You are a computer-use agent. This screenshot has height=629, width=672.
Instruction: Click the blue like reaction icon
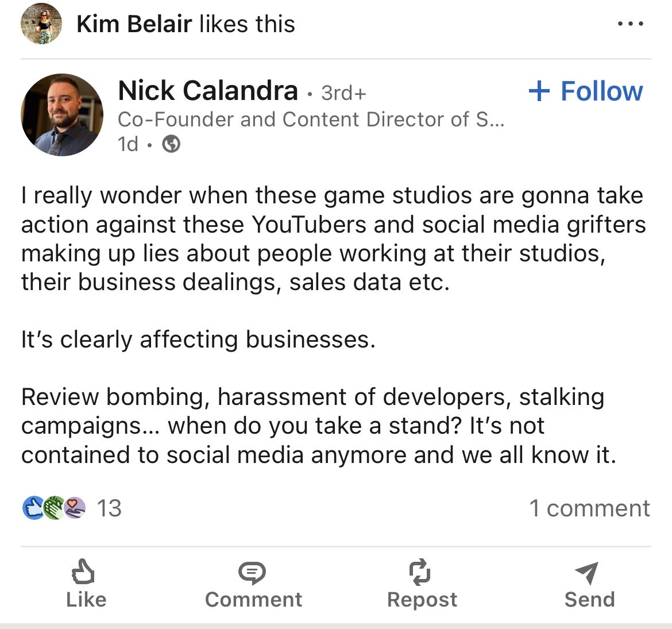point(33,508)
